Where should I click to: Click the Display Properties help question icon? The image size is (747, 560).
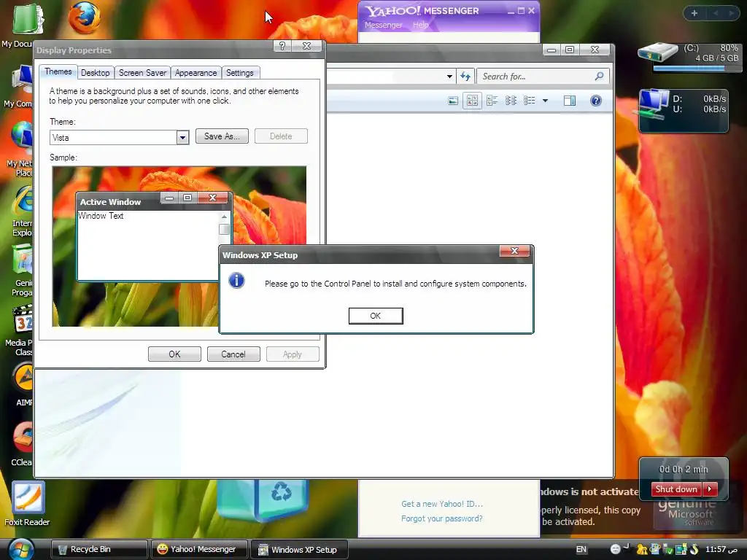(282, 46)
